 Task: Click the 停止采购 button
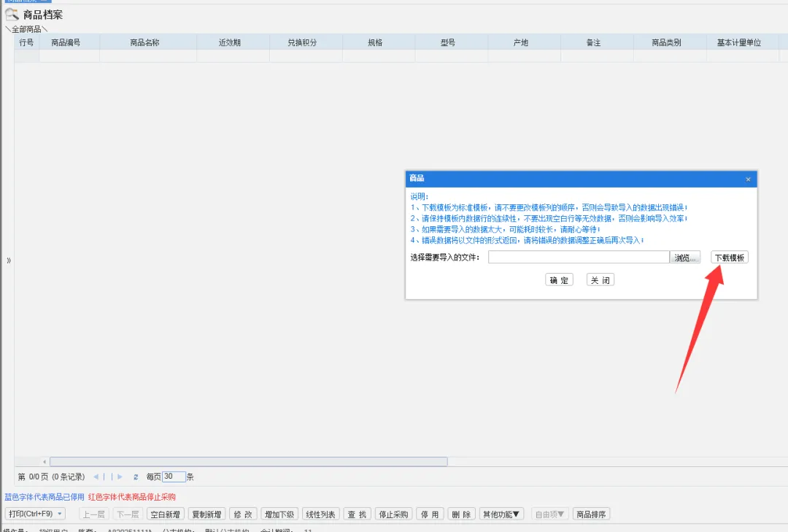tap(394, 514)
